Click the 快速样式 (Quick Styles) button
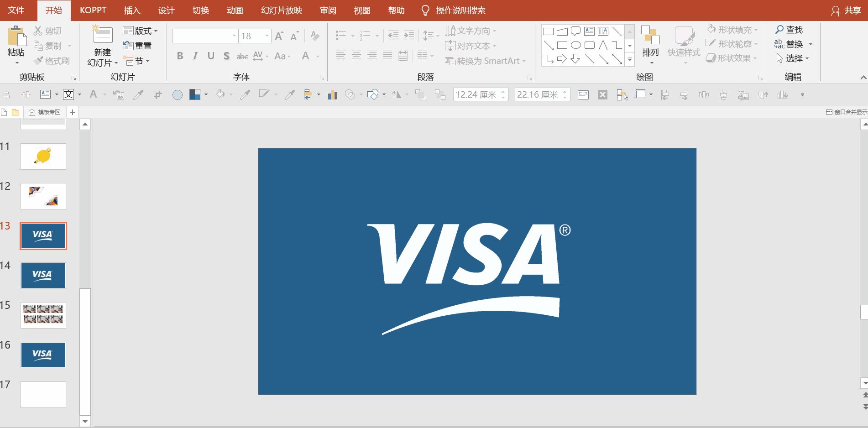The image size is (868, 428). click(x=684, y=45)
